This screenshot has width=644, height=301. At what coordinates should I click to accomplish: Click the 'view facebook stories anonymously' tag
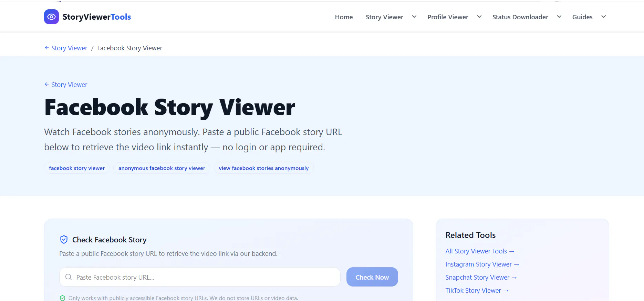pos(264,168)
